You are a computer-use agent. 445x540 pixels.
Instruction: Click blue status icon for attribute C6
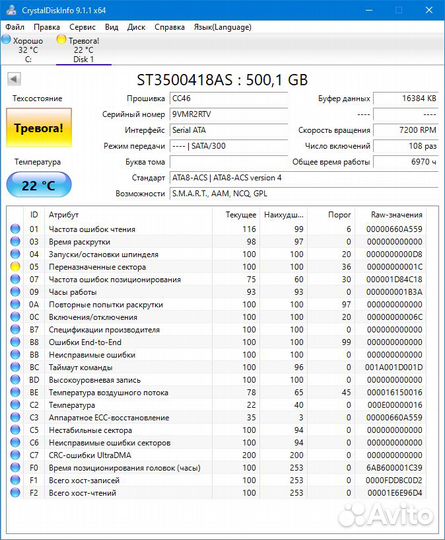pos(15,443)
